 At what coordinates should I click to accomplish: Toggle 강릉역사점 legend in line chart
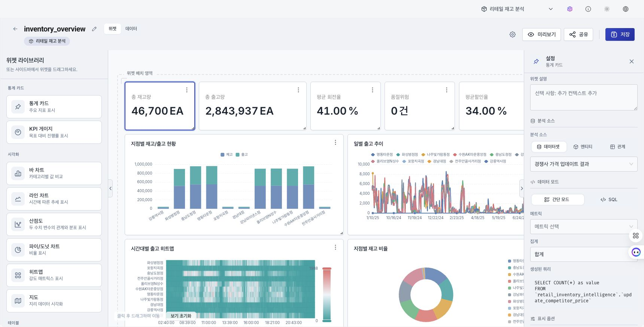[495, 161]
